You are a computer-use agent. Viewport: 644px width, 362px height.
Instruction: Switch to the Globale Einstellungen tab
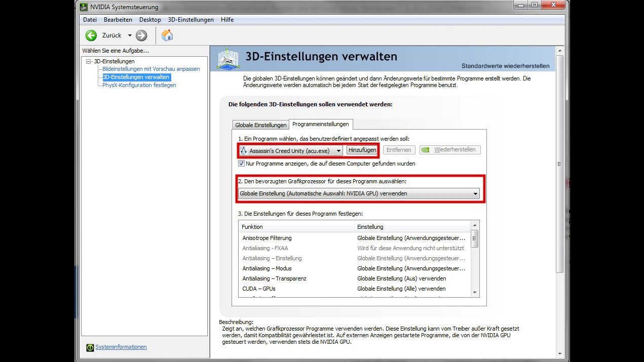coord(260,125)
